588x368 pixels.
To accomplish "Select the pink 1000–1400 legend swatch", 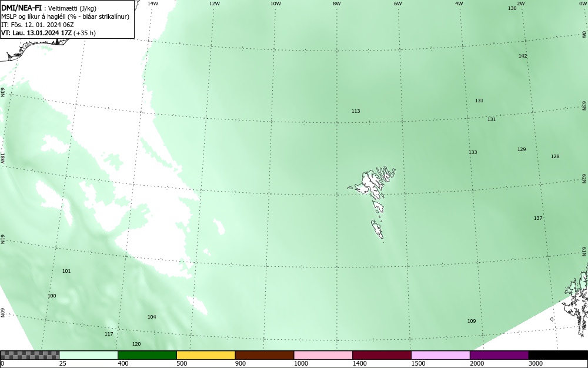I will pos(323,355).
